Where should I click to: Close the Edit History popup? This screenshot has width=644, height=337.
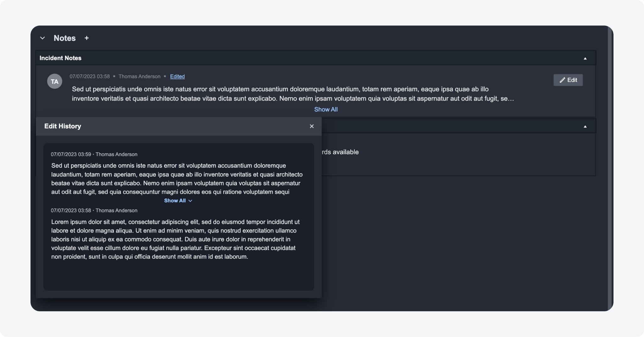(312, 126)
